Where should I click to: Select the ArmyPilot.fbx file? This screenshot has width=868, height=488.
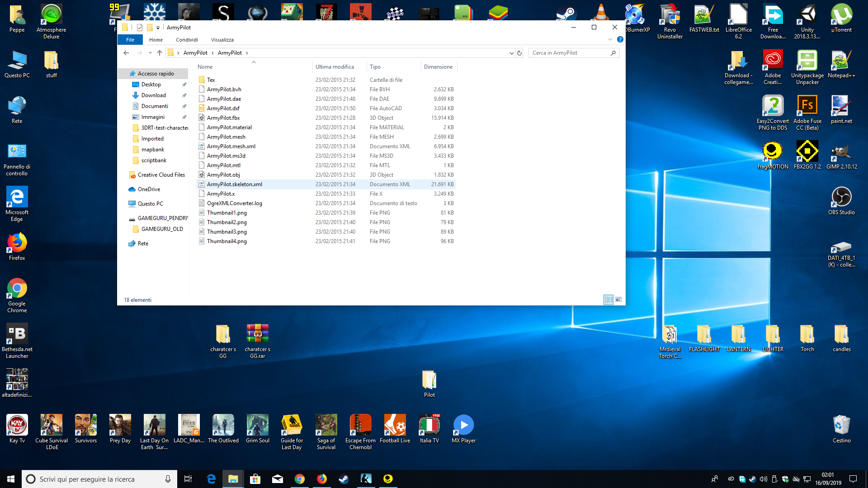[x=223, y=118]
